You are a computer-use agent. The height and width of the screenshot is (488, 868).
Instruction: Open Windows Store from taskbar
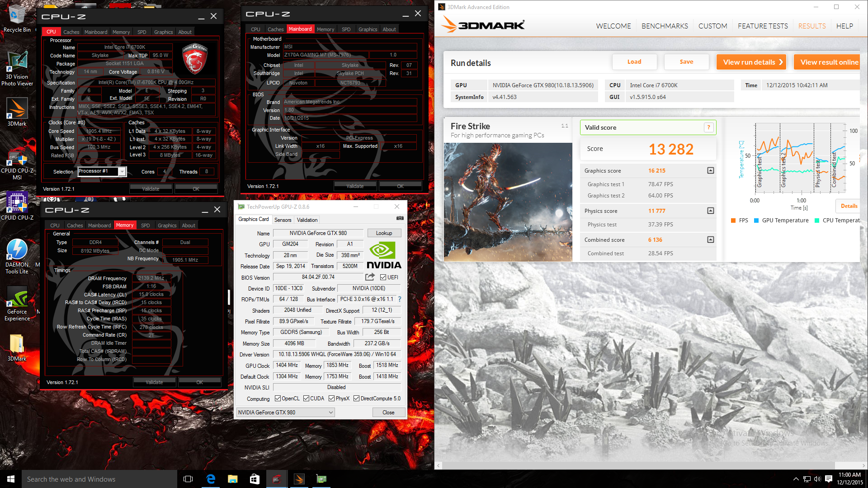255,479
